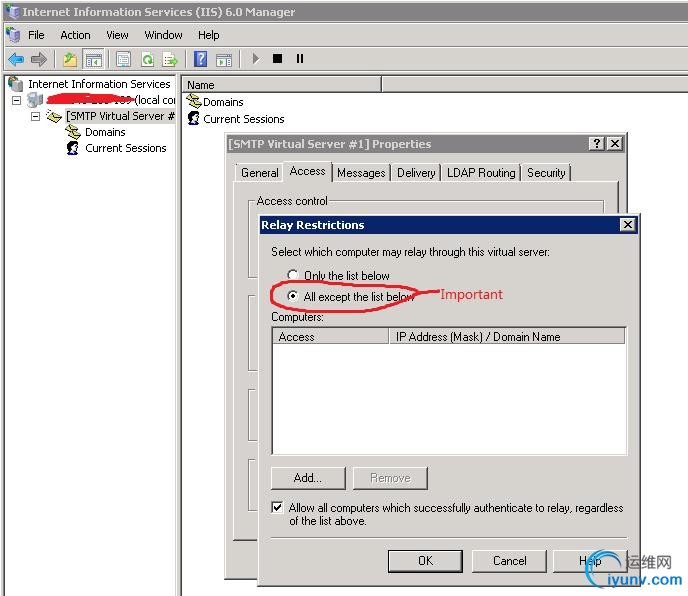The height and width of the screenshot is (596, 688).
Task: Click the Current Sessions icon in the tree
Action: (x=73, y=148)
